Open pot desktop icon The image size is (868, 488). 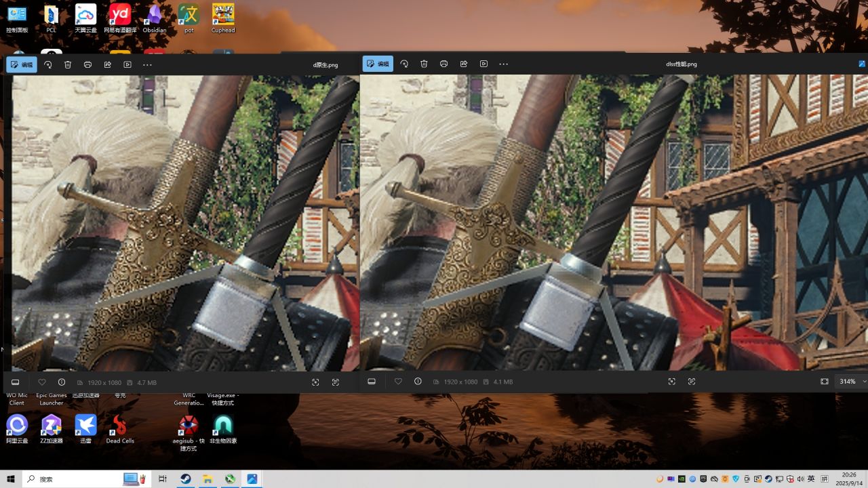[189, 18]
